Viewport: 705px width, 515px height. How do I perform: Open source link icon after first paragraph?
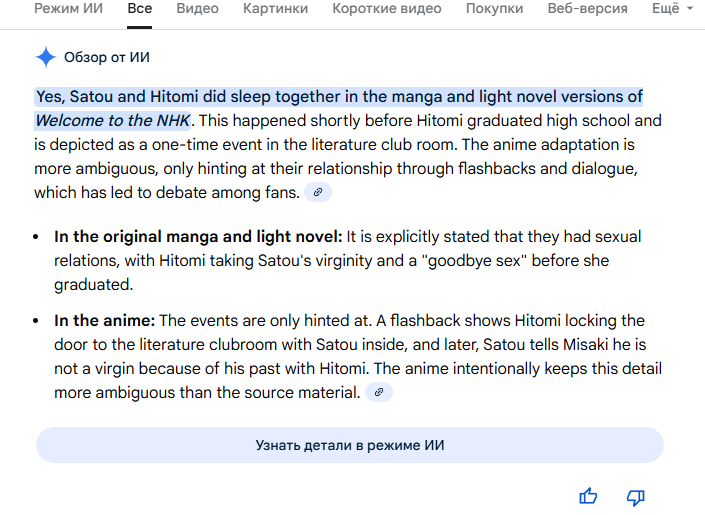point(318,192)
